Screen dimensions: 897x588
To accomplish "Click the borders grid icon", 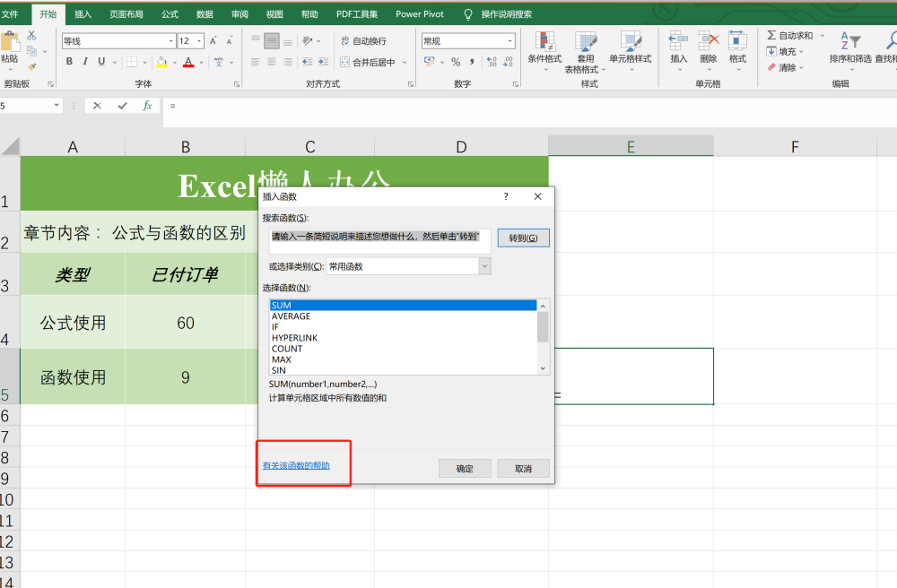I will [x=132, y=62].
